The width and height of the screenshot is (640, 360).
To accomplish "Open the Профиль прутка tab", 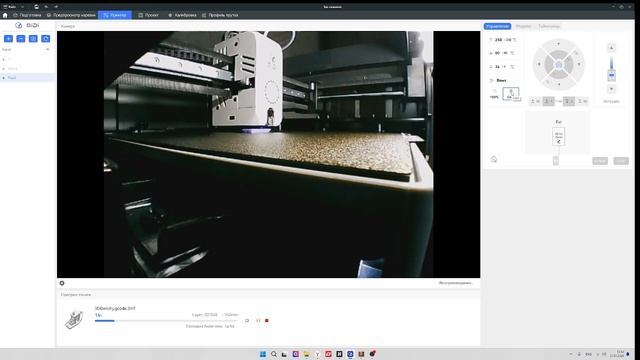I will click(x=220, y=15).
